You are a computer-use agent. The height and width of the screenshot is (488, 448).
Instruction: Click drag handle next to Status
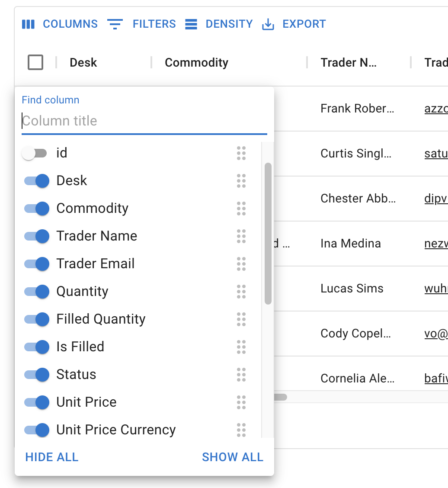[x=241, y=375]
